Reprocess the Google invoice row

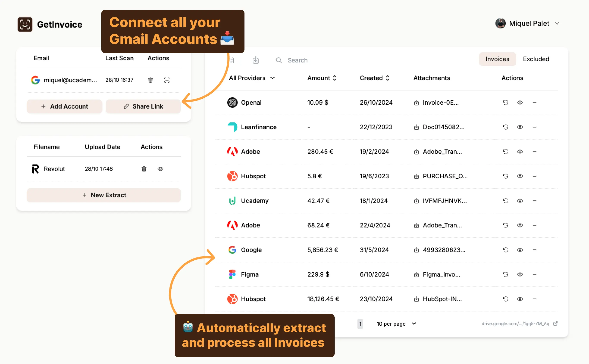click(505, 250)
